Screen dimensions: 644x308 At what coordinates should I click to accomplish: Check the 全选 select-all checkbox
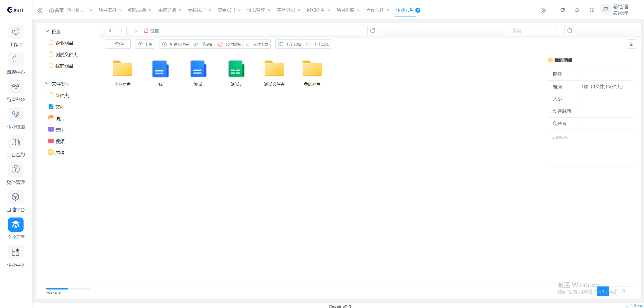110,44
